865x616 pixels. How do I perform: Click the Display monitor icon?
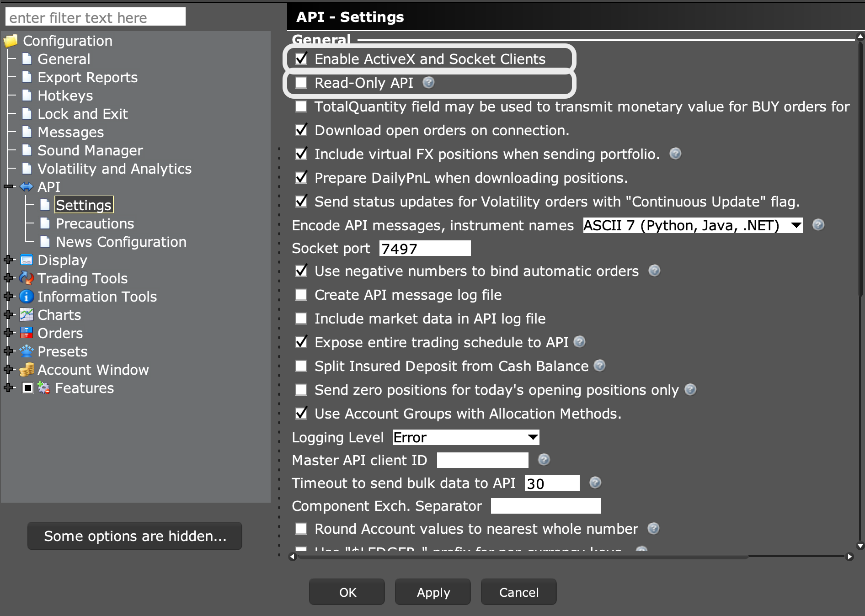coord(27,260)
